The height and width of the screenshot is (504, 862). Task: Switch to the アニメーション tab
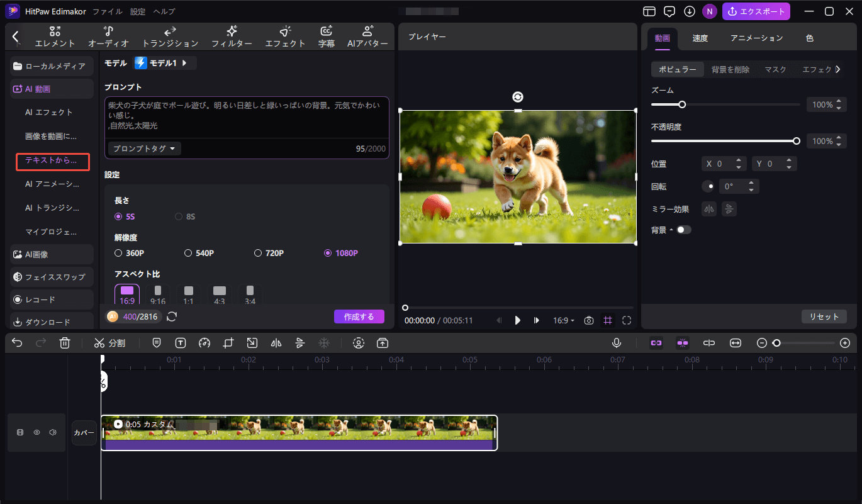coord(757,38)
